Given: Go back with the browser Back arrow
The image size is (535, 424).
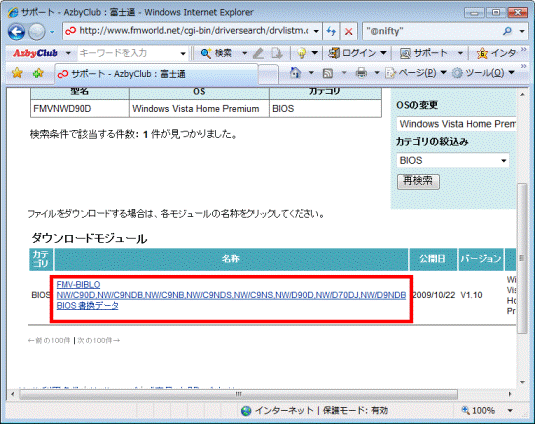Looking at the screenshot, I should coord(16,32).
